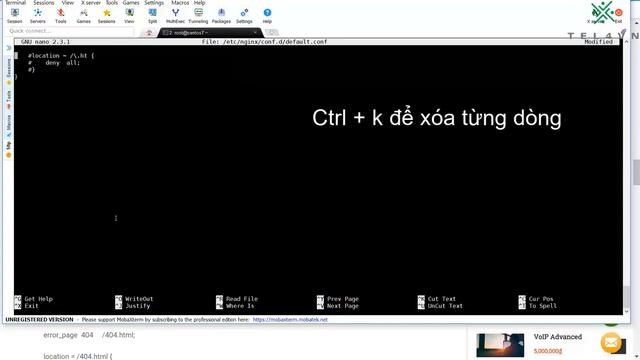Image resolution: width=640 pixels, height=360 pixels.
Task: Click the orange mail chat button
Action: (x=611, y=343)
